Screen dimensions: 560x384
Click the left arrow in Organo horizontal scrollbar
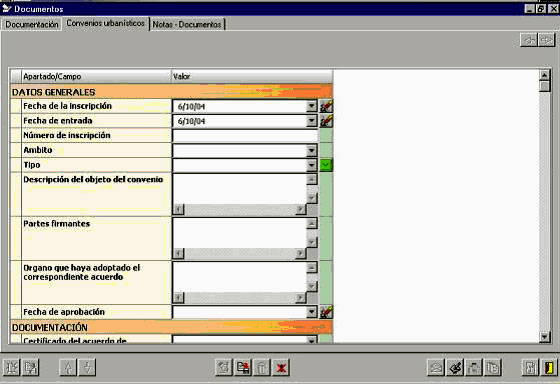[x=179, y=298]
